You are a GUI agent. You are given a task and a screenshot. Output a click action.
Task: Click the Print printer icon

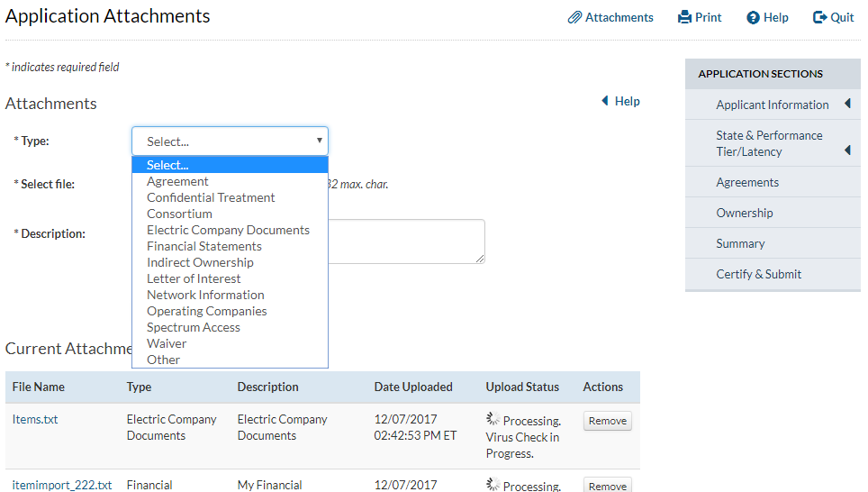click(684, 18)
